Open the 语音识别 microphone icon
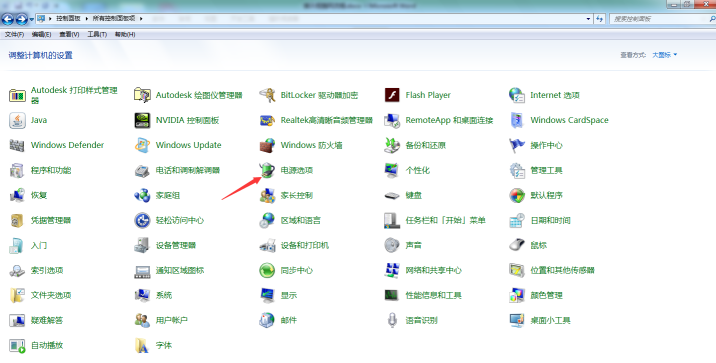716x363 pixels. 392,321
